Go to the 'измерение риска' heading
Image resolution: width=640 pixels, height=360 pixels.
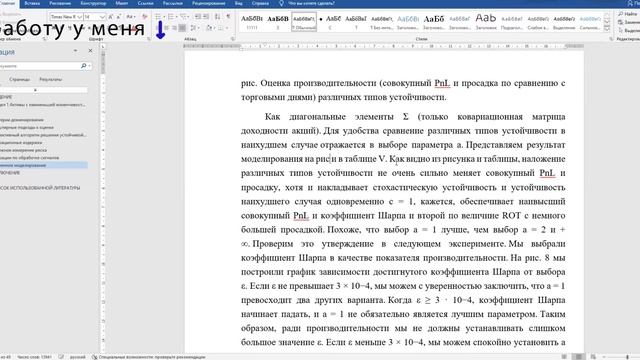(24, 150)
